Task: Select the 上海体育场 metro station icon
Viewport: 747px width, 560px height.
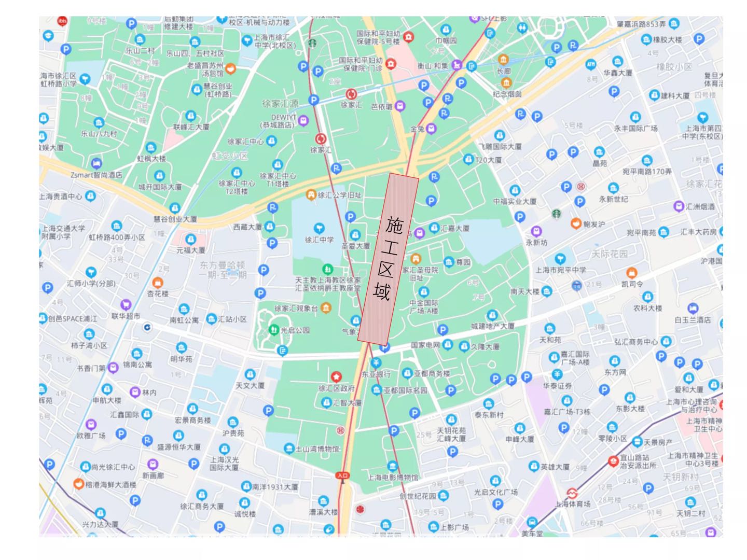Action: pyautogui.click(x=572, y=493)
